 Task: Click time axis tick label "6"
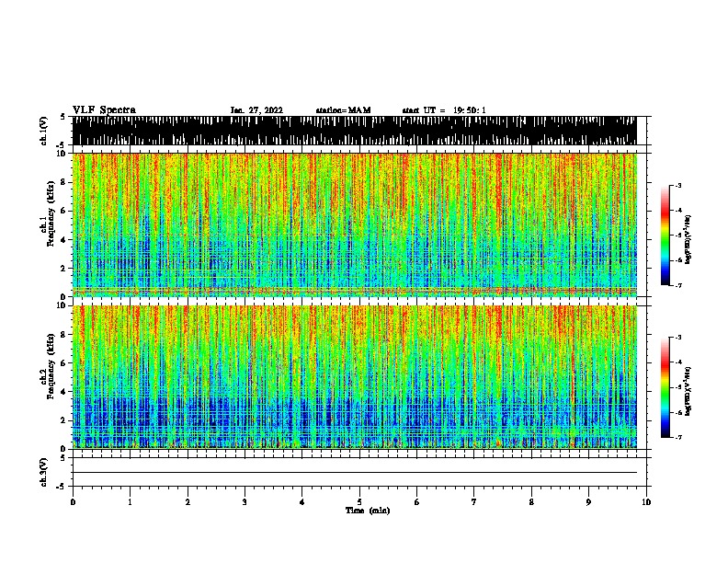point(416,502)
